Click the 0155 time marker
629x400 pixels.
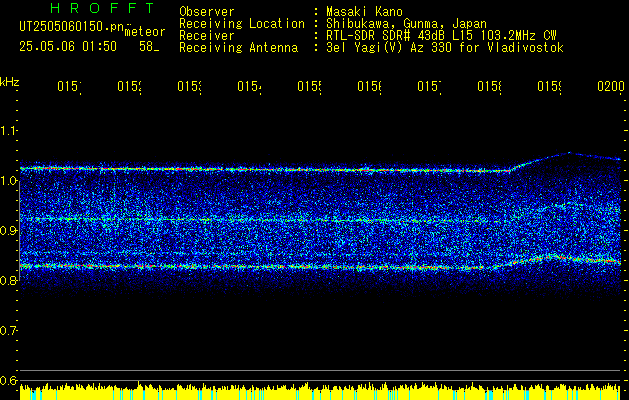click(309, 86)
